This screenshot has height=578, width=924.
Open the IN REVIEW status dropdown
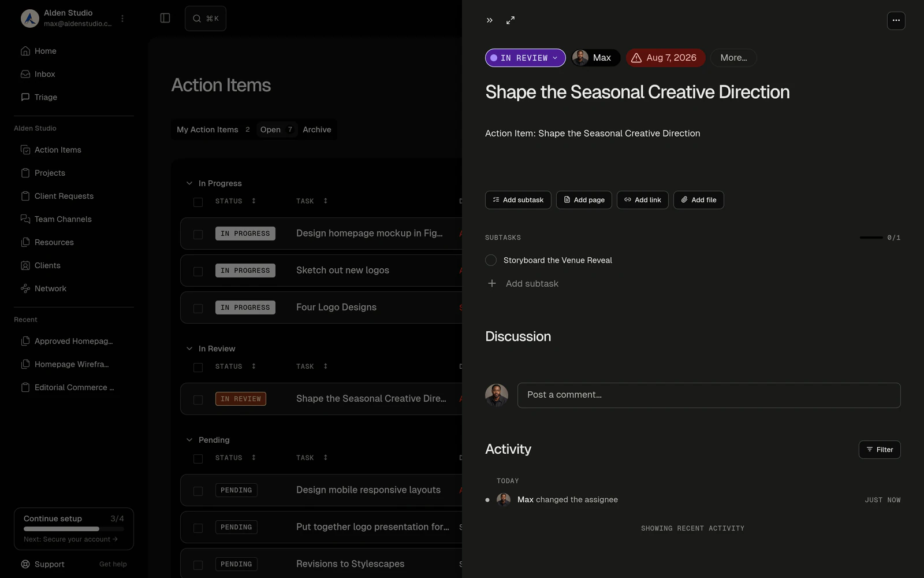point(525,58)
